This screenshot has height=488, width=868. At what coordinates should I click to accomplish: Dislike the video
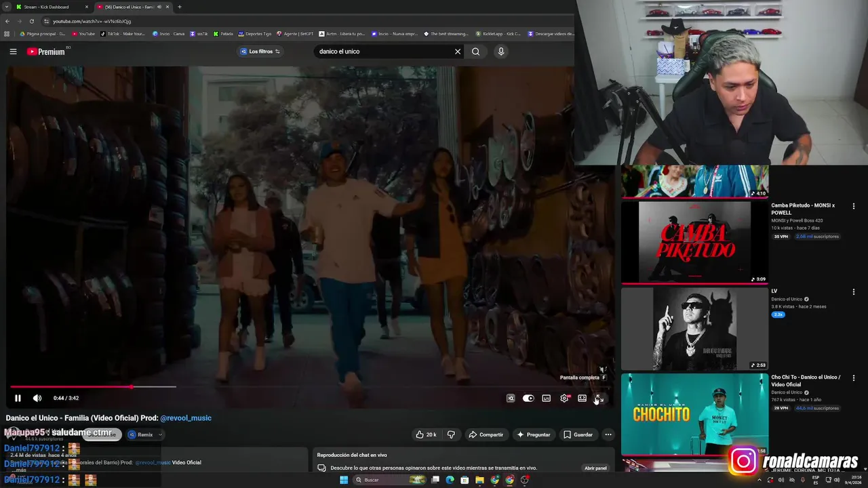(x=451, y=434)
